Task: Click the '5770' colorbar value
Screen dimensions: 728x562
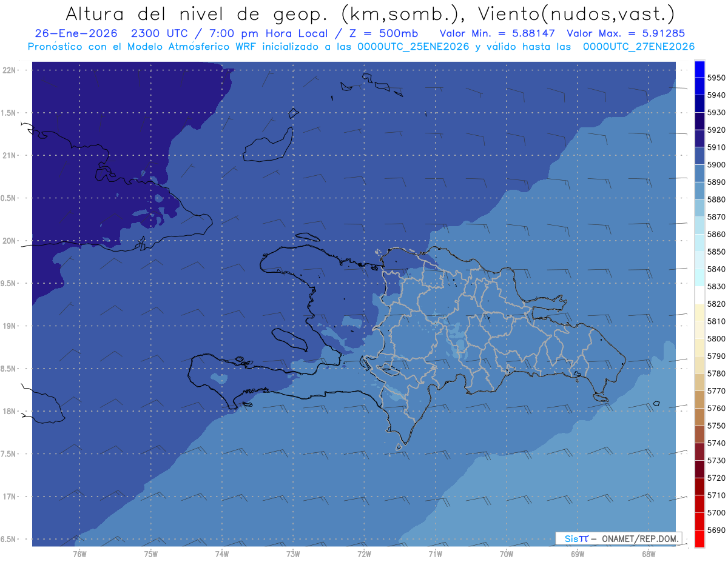Action: [716, 391]
